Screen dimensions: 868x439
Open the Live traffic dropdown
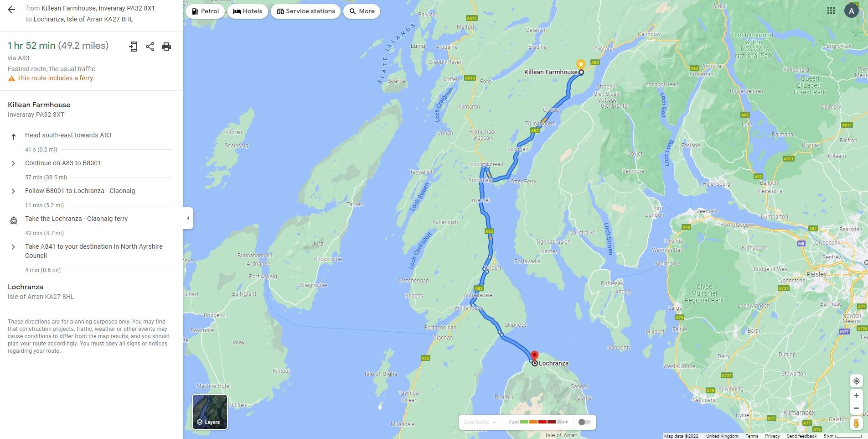(480, 422)
